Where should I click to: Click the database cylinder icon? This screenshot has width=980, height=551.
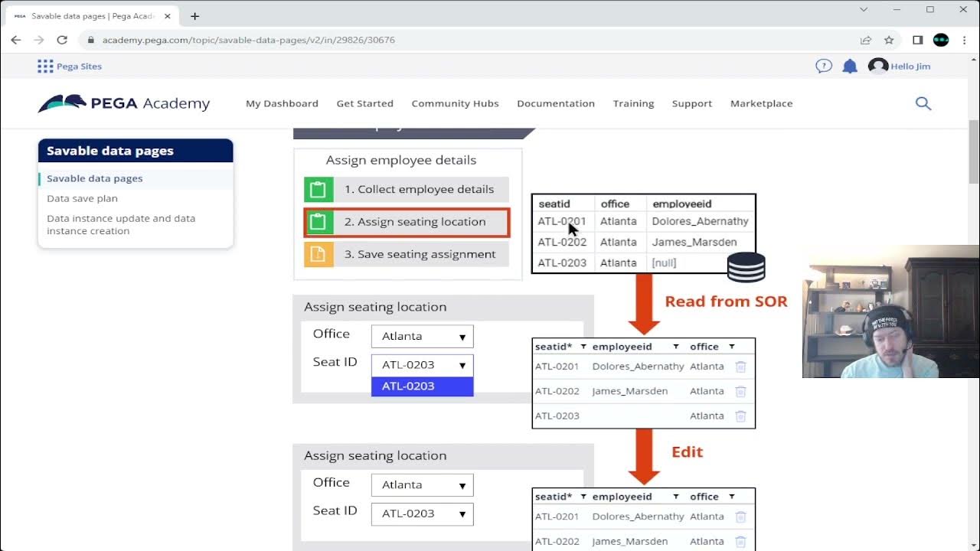pos(746,268)
